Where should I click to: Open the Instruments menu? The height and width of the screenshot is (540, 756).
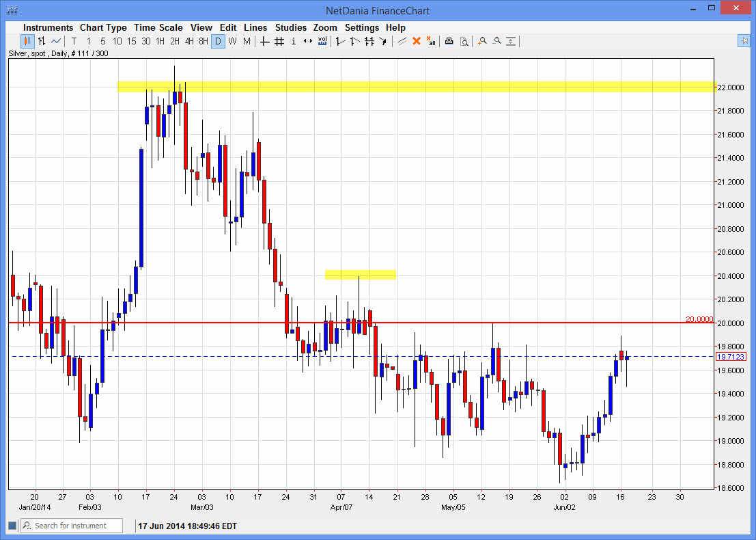(x=48, y=27)
